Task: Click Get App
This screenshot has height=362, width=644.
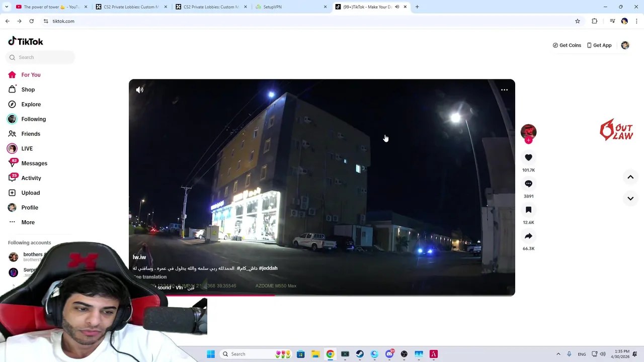Action: (599, 45)
